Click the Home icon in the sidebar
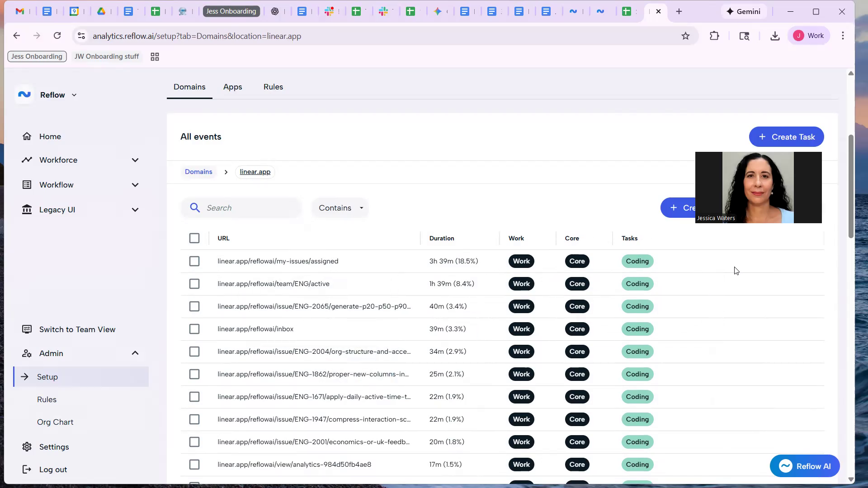The image size is (868, 488). coord(27,136)
